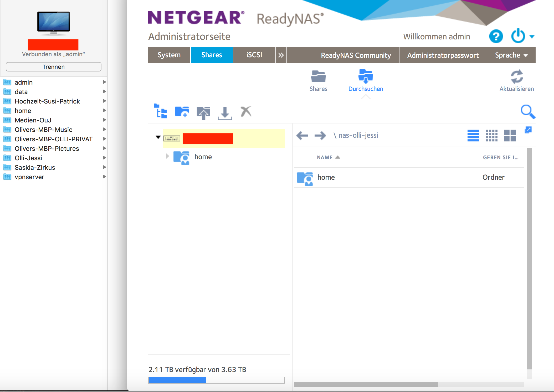
Task: Expand the Olli-Jessi sidebar entry
Action: coord(104,158)
